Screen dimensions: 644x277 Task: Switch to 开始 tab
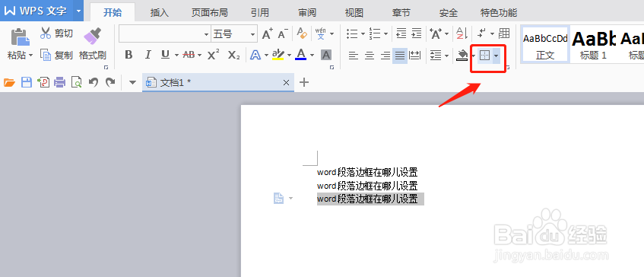pyautogui.click(x=112, y=12)
